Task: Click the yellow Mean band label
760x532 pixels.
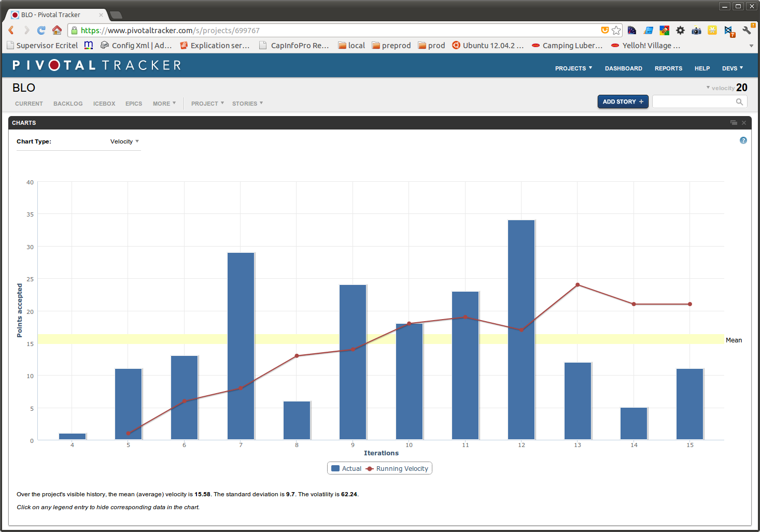Action: tap(734, 340)
